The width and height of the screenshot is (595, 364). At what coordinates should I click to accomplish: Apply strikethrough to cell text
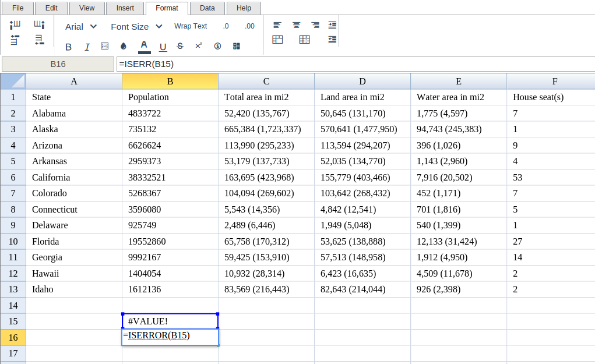(180, 46)
